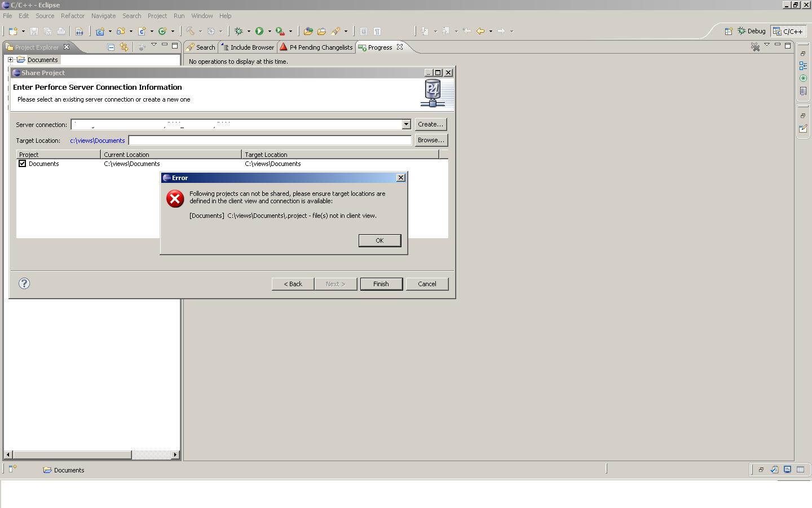Viewport: 812px width, 508px height.
Task: Open the Window menu
Action: click(202, 16)
